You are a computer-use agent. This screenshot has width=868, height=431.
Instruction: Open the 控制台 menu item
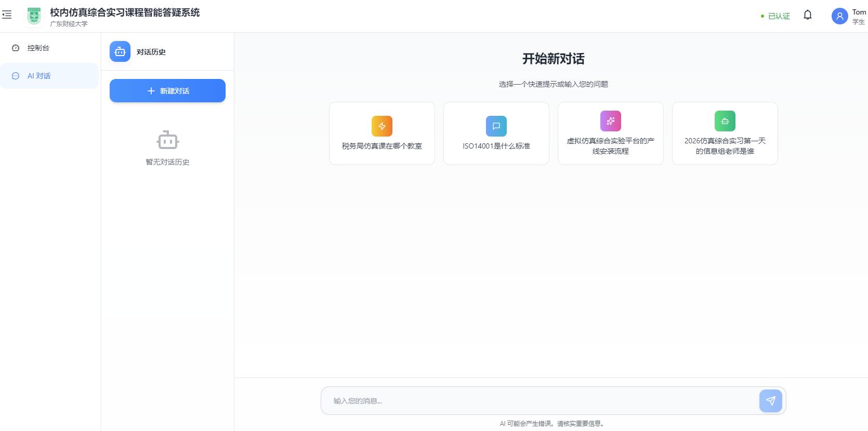pos(38,48)
